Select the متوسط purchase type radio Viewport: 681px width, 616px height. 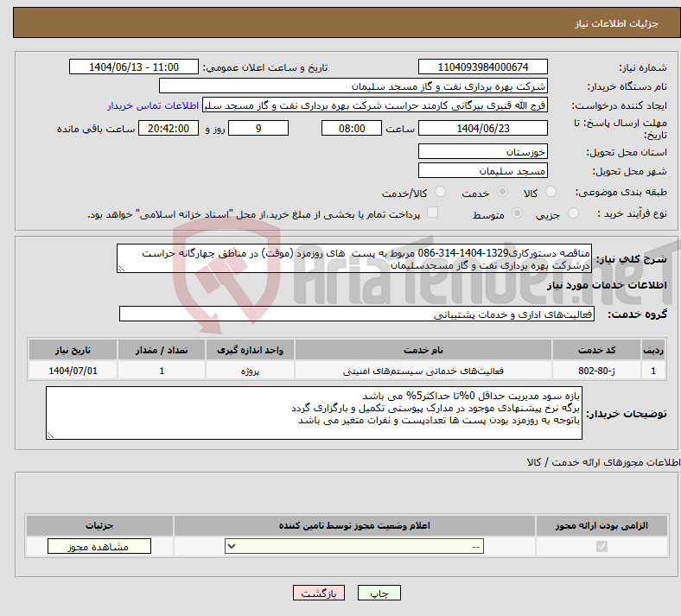[x=517, y=213]
